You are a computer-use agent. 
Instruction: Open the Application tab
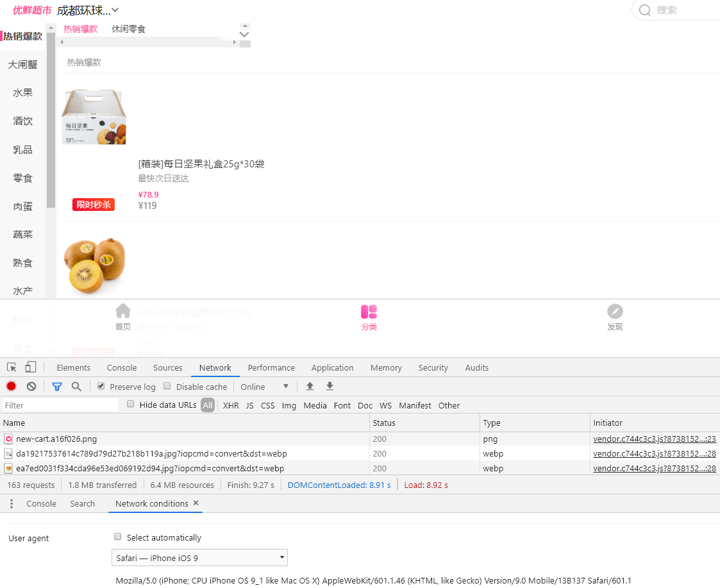click(333, 368)
